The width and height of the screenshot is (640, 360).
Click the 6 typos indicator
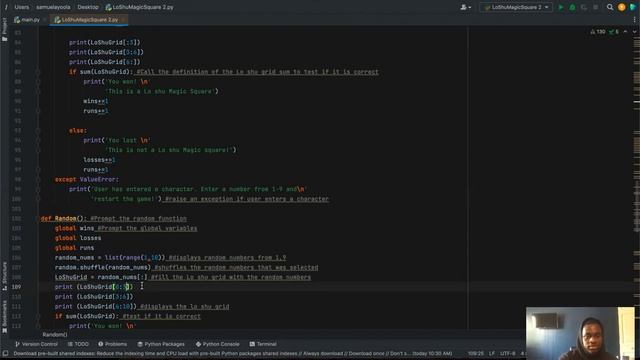tap(614, 31)
